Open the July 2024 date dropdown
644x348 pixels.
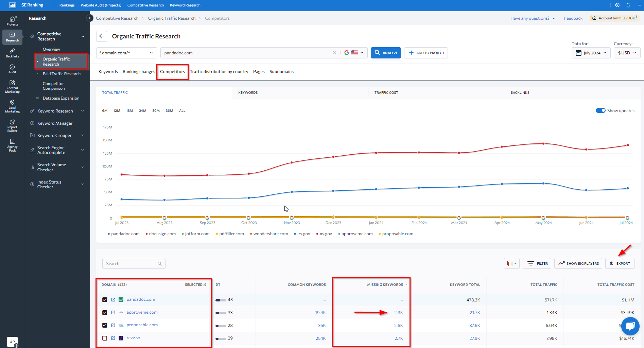[591, 53]
